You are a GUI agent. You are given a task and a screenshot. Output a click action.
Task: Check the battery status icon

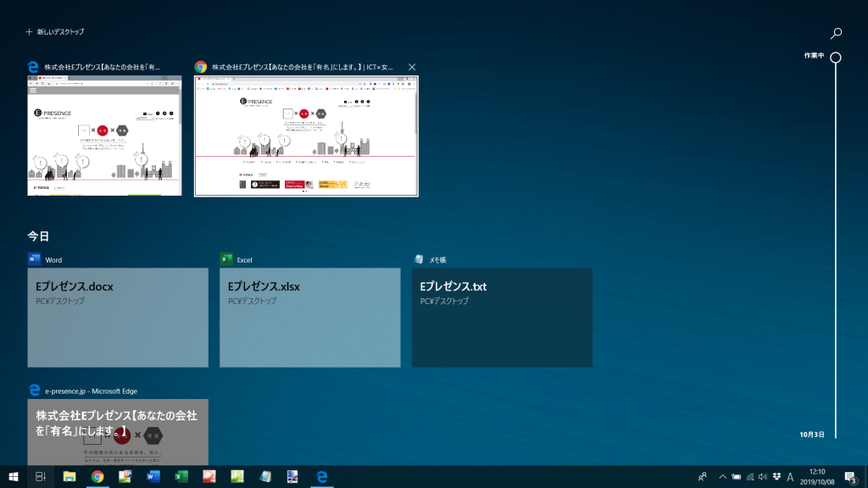click(737, 477)
